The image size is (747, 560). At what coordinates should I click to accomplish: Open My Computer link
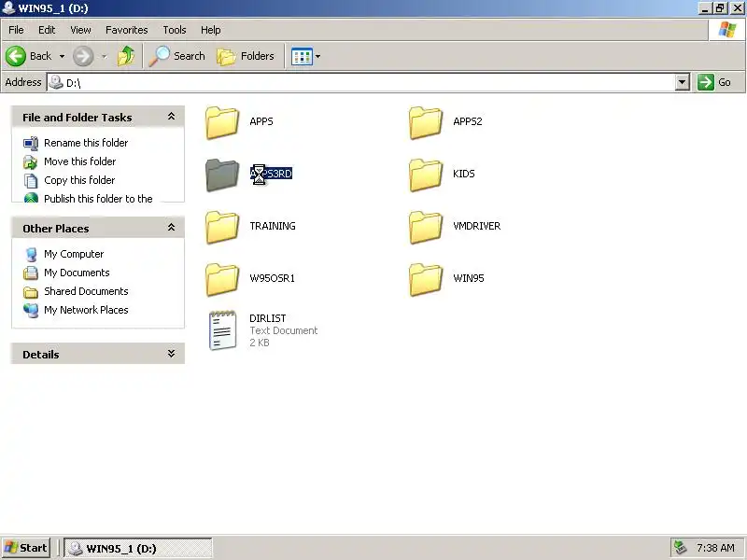pos(74,254)
